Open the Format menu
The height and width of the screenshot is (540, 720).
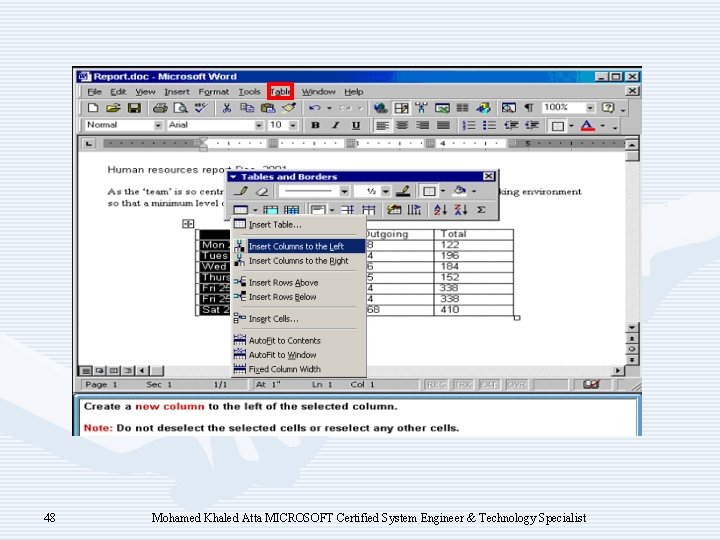(214, 92)
